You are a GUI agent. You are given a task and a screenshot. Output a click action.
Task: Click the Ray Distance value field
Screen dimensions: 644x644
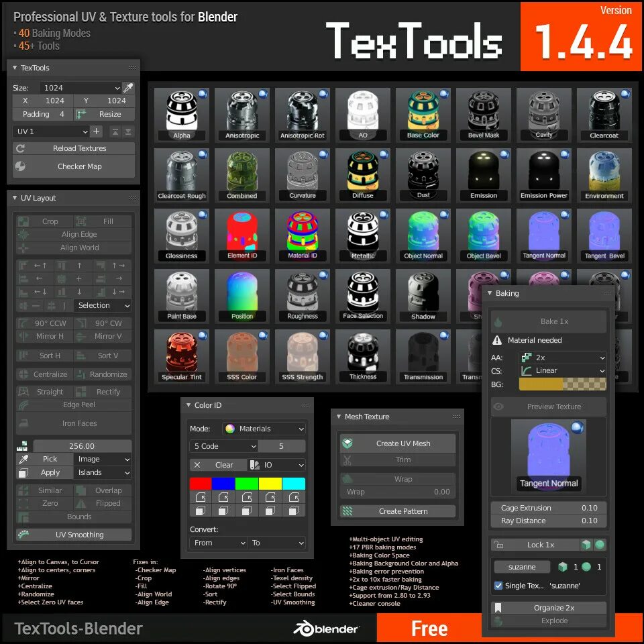[549, 521]
